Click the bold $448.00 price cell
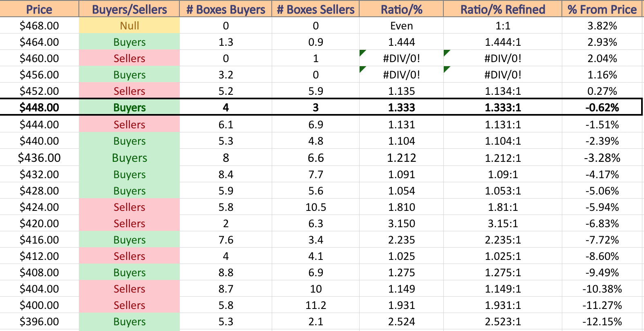Image resolution: width=644 pixels, height=331 pixels. [x=39, y=107]
